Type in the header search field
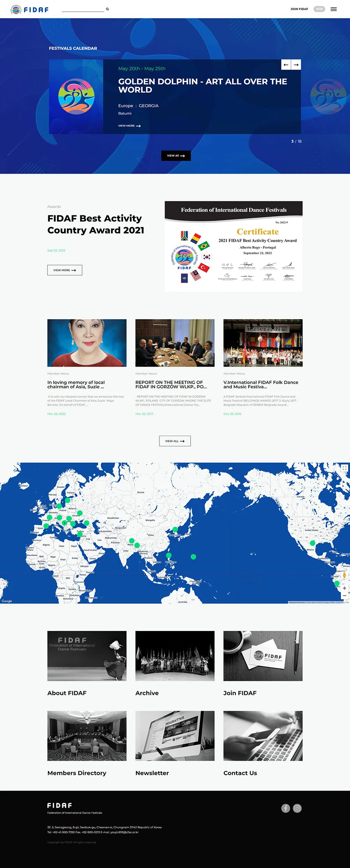The image size is (350, 868). tap(82, 9)
